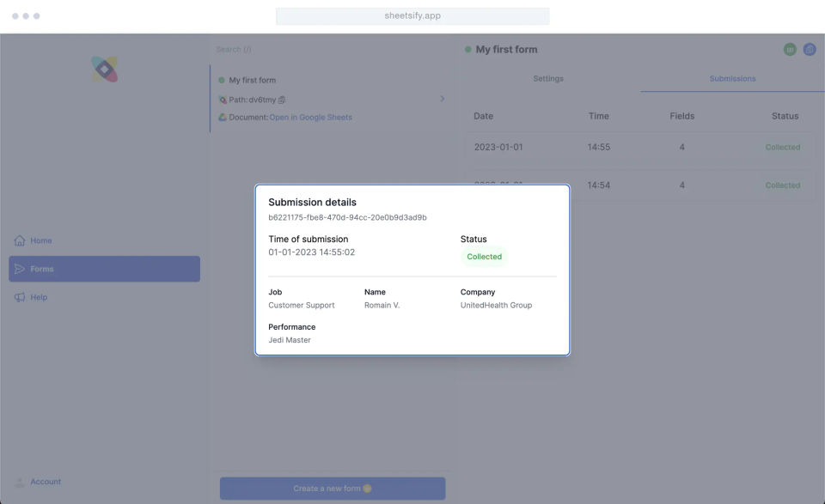Open in Google Sheets link
The image size is (825, 504).
tap(310, 117)
